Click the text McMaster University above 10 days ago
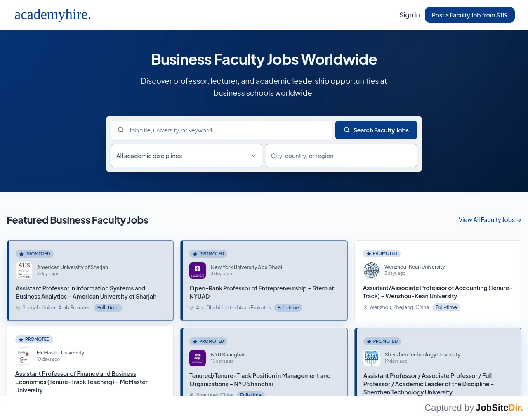Screen dimensions: 528x420 (x=60, y=353)
